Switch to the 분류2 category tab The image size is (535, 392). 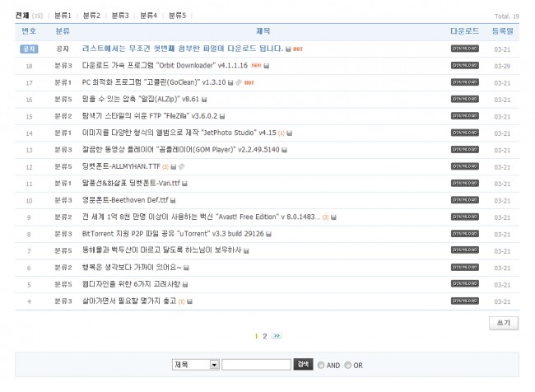click(x=91, y=16)
